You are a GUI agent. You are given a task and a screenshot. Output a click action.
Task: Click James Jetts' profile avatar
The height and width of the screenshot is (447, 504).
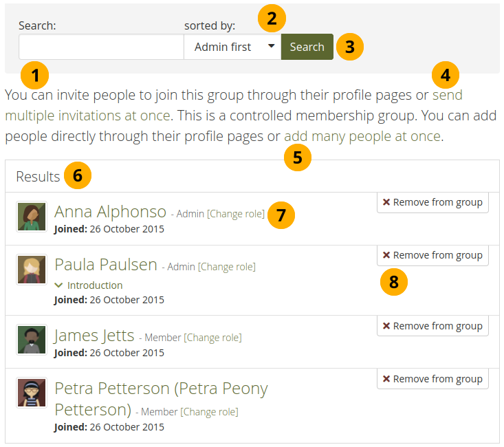(32, 340)
